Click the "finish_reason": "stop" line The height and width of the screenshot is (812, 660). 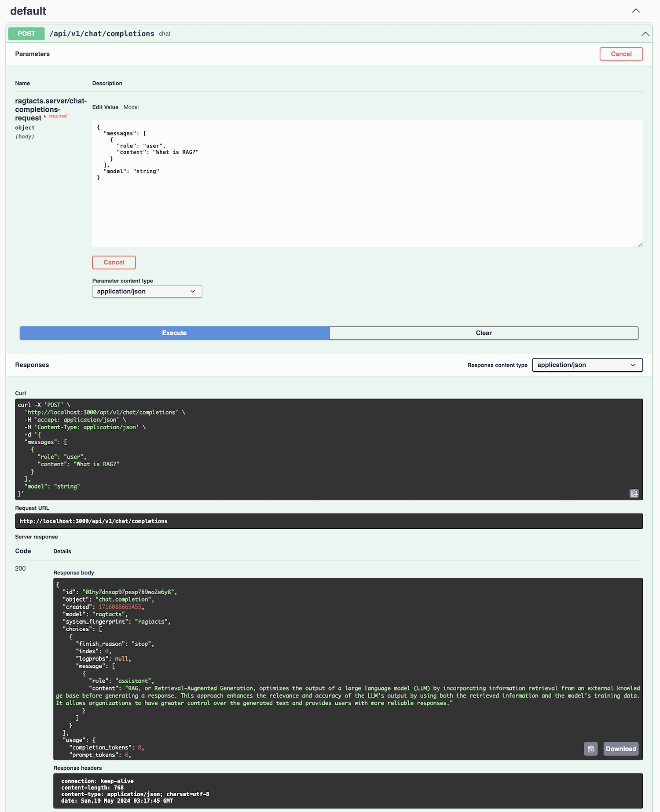115,644
